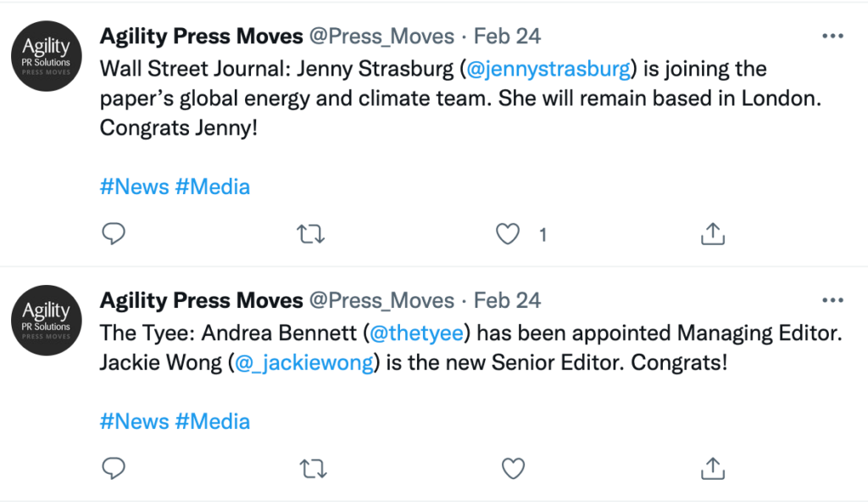Reply to the Jenny Strasburg tweet
The width and height of the screenshot is (868, 502).
tap(114, 233)
